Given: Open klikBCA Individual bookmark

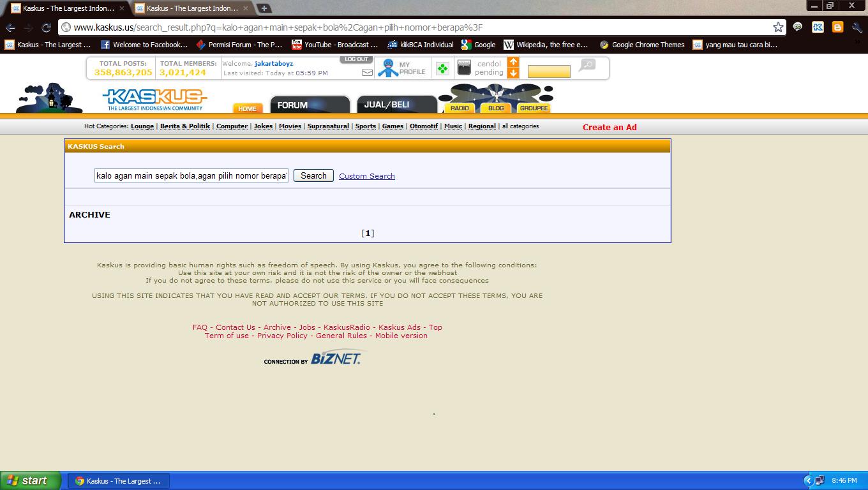Looking at the screenshot, I should click(420, 45).
